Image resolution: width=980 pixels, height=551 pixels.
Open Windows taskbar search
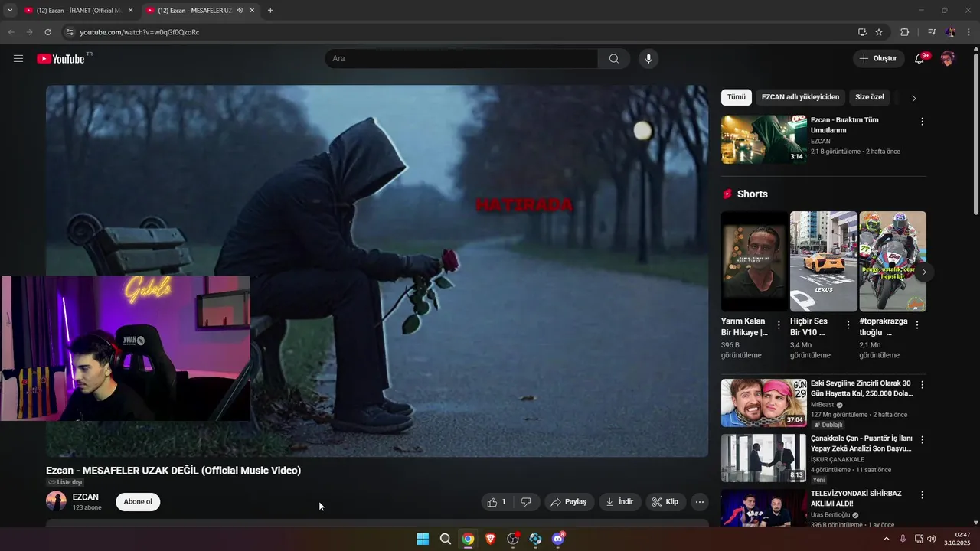click(x=446, y=539)
